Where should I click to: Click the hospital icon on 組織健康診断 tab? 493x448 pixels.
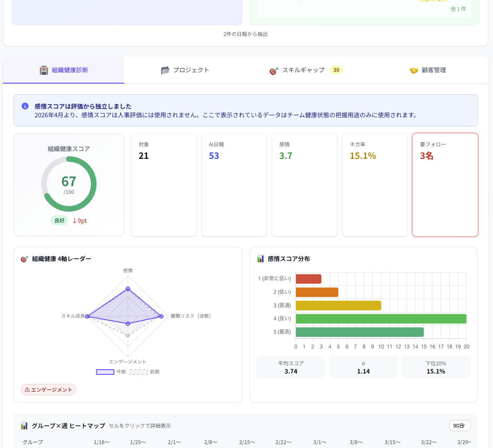(44, 70)
